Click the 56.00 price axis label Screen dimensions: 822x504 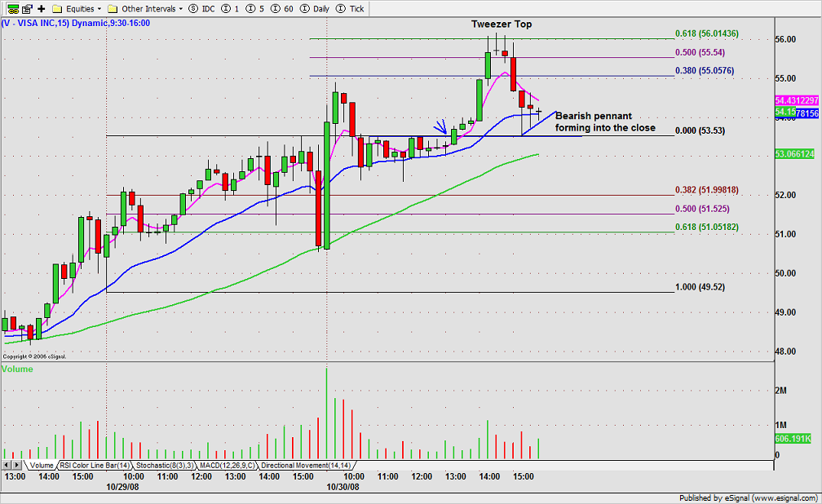[785, 39]
